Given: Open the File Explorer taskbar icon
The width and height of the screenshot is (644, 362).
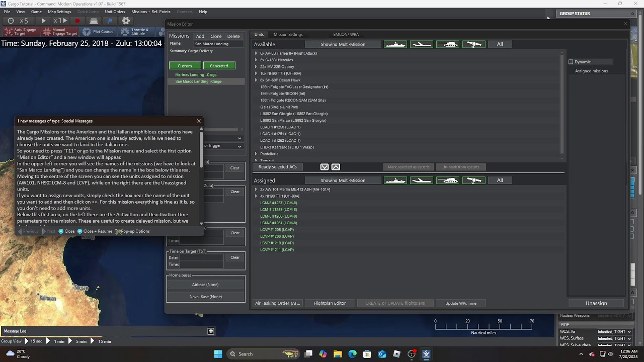Looking at the screenshot, I should click(338, 354).
